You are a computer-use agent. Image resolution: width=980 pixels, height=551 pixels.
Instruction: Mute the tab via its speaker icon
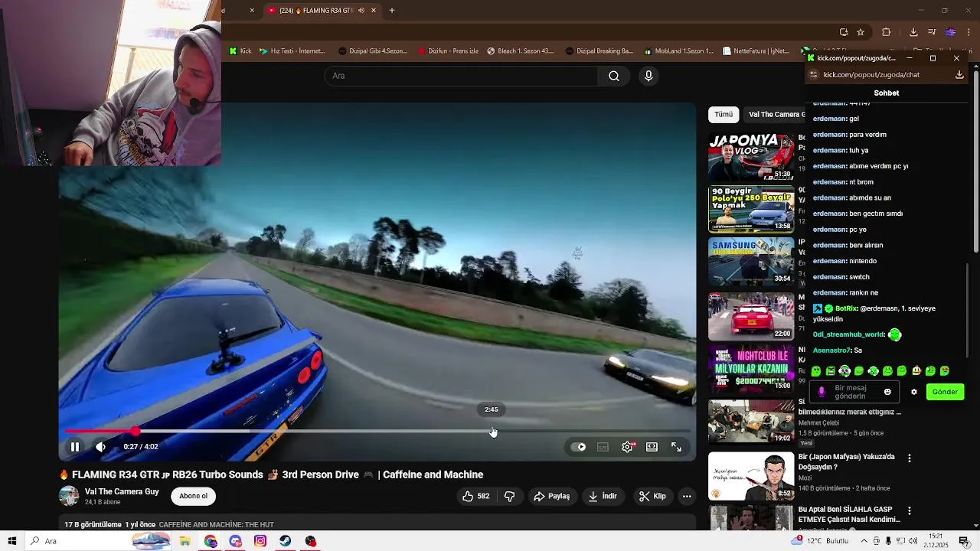point(361,11)
